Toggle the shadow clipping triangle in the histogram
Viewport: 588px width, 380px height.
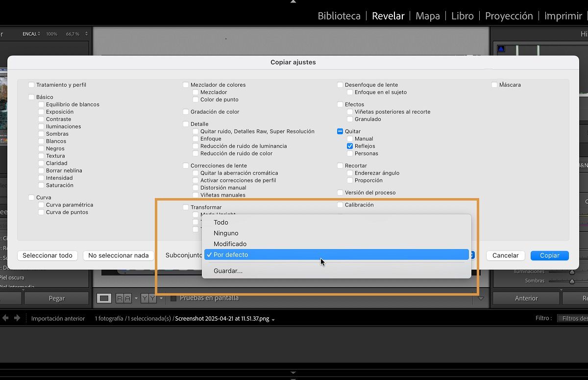click(501, 49)
